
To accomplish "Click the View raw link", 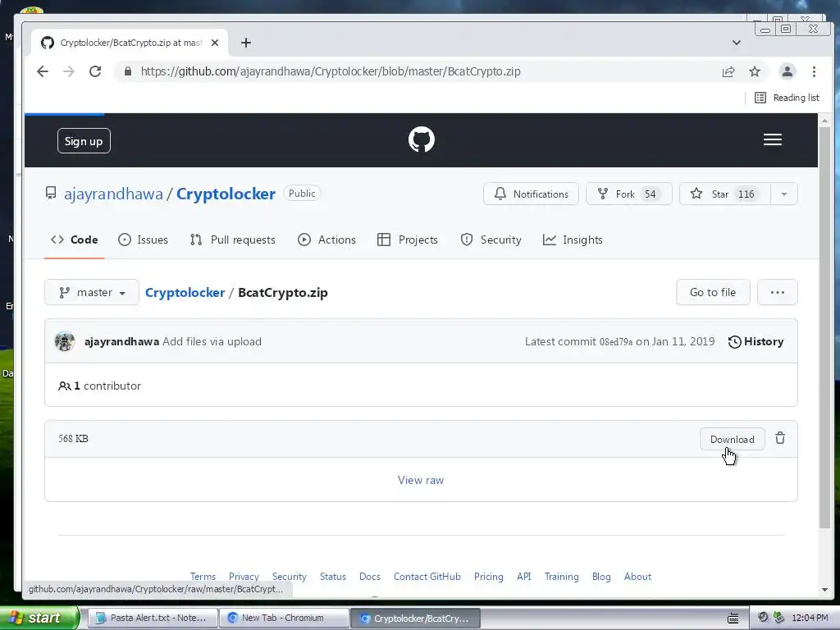I will point(421,481).
